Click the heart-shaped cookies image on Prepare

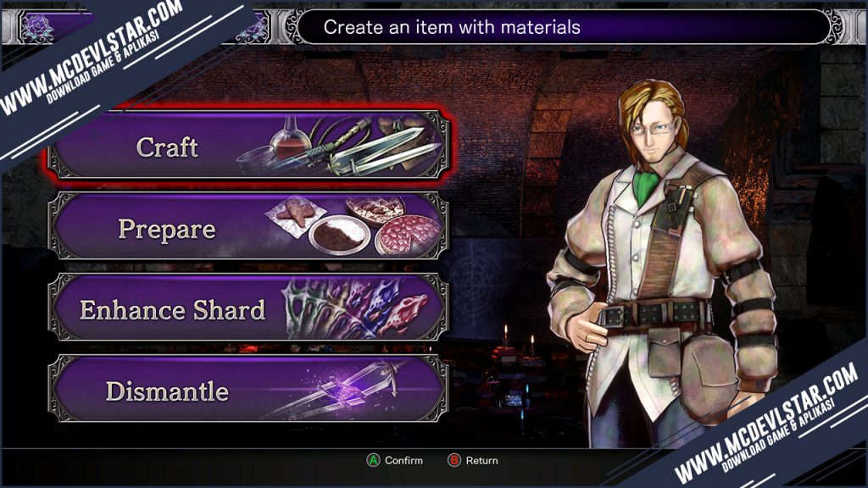click(x=292, y=214)
